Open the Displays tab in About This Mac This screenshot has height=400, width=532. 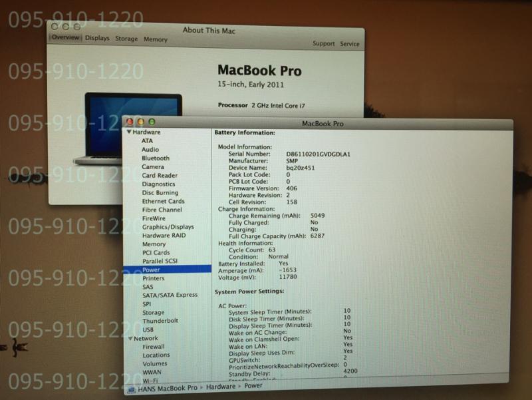point(97,38)
